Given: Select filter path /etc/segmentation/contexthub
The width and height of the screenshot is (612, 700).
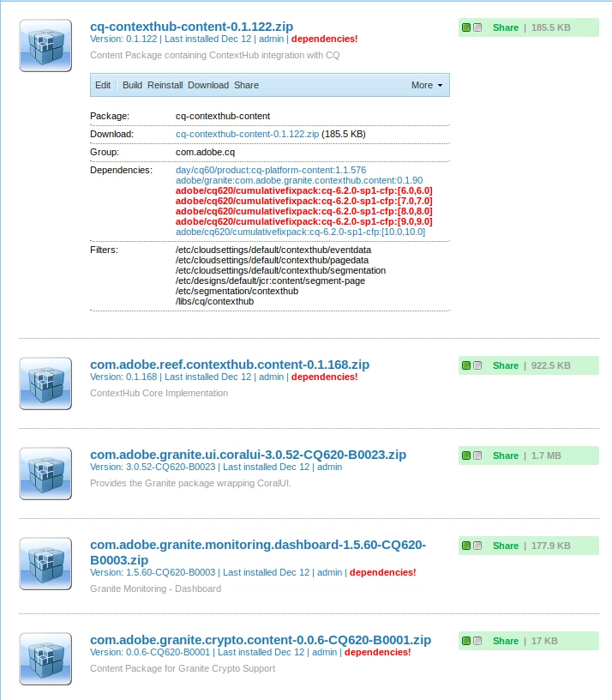Looking at the screenshot, I should [x=237, y=291].
